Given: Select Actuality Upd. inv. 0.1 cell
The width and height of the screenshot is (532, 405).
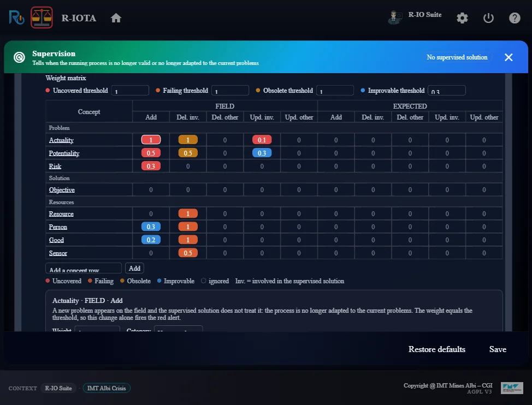Looking at the screenshot, I should (x=262, y=140).
